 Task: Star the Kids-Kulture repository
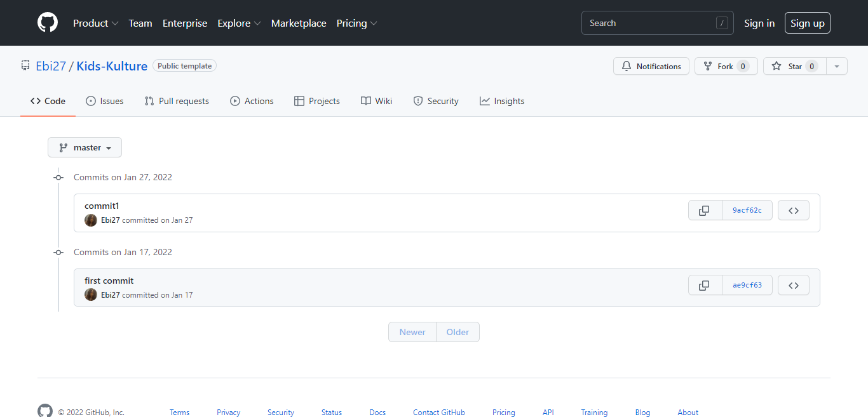(795, 66)
